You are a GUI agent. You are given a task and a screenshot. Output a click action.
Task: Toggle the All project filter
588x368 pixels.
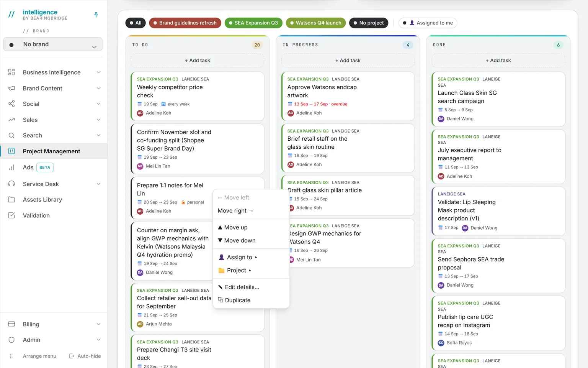136,23
